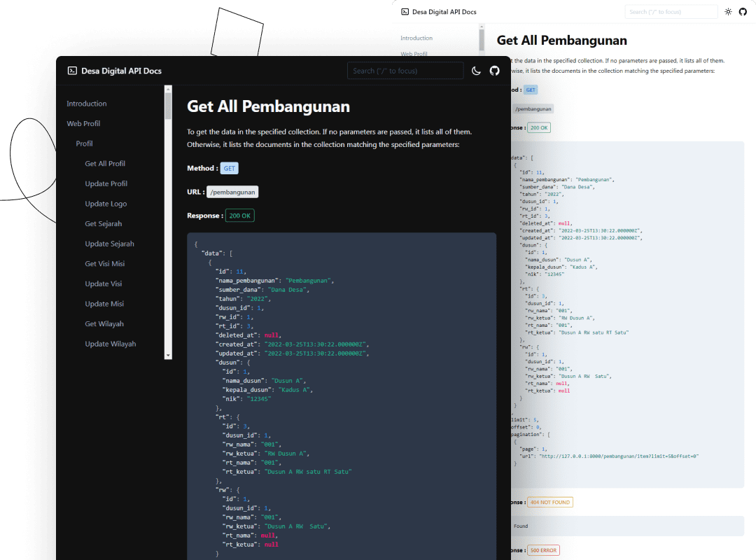Image resolution: width=756 pixels, height=560 pixels.
Task: Click the GitHub icon in dark window
Action: point(495,71)
